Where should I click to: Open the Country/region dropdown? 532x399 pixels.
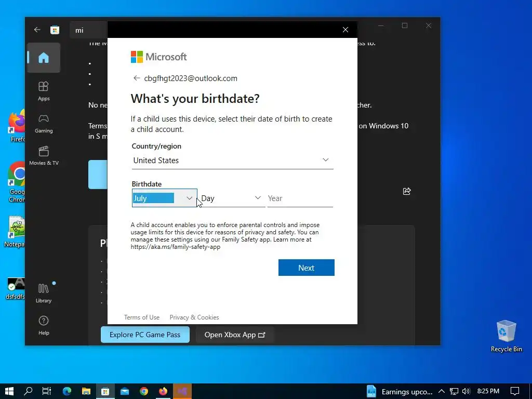click(232, 160)
